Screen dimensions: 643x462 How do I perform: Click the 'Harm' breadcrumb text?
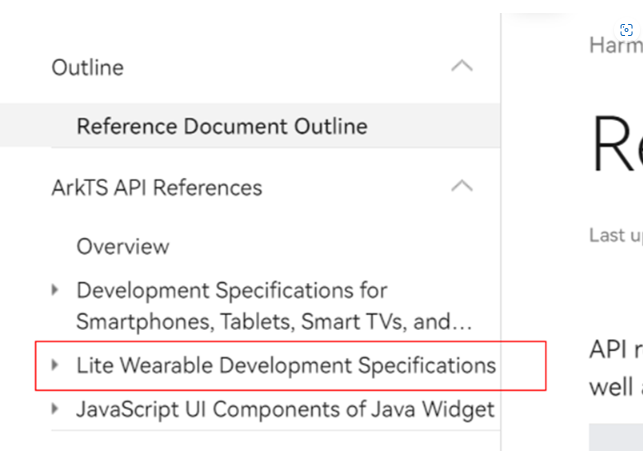tap(615, 45)
